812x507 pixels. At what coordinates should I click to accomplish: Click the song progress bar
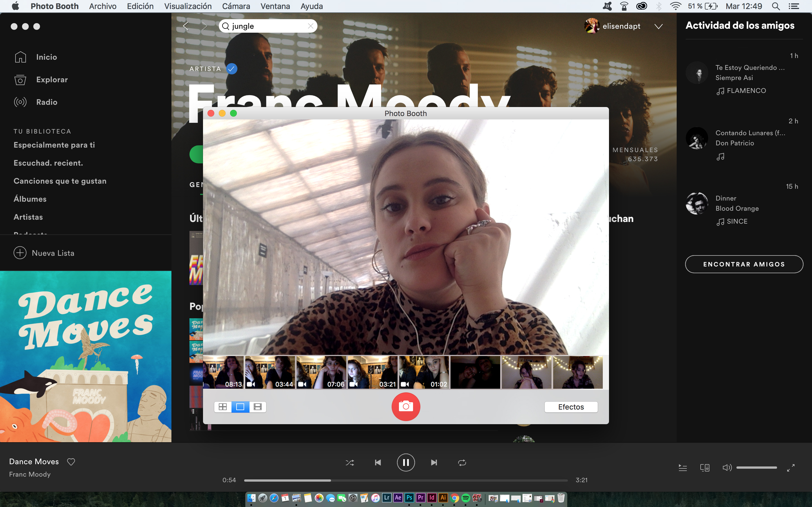pos(406,481)
